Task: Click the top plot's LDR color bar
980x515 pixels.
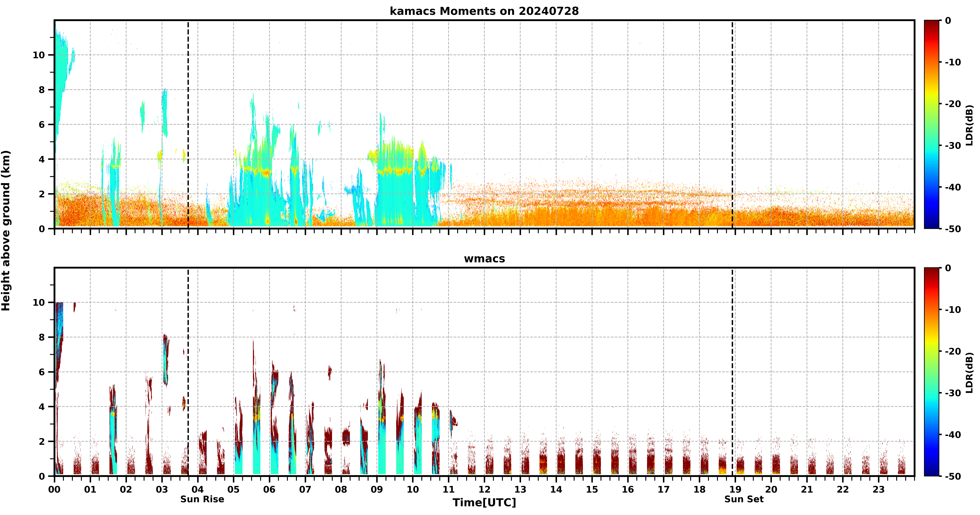Action: (932, 124)
